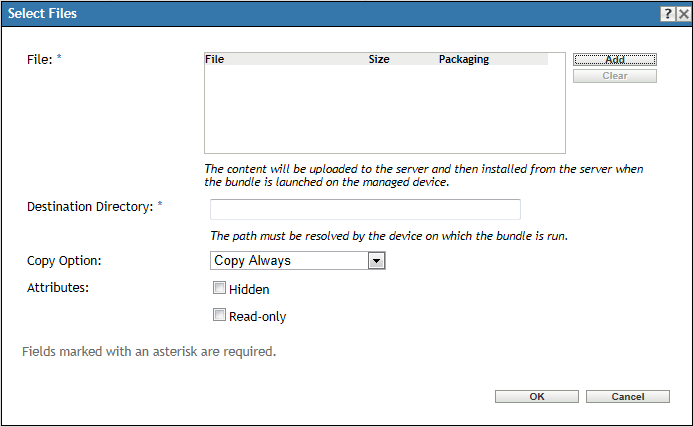Select the Packaging column header
The width and height of the screenshot is (693, 427).
click(x=464, y=59)
